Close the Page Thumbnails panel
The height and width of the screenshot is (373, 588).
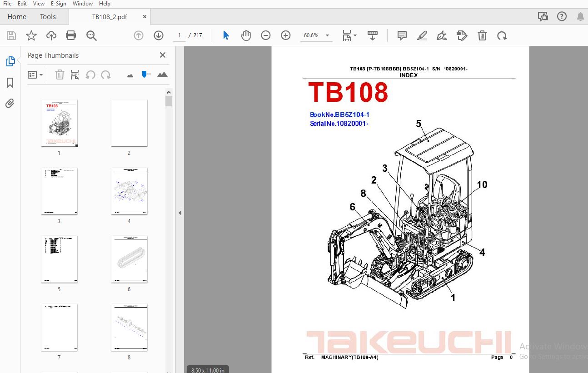point(163,55)
